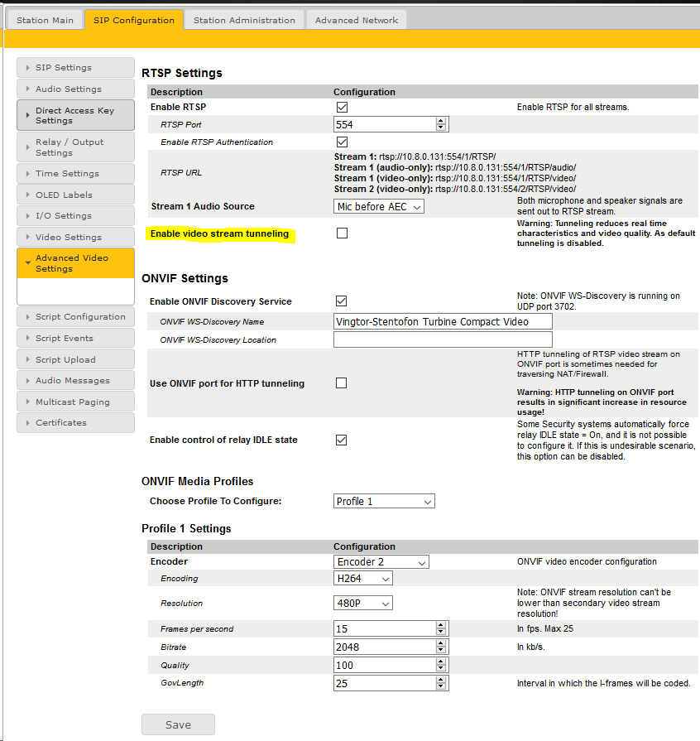
Task: Open the Choose Profile To Configure dropdown
Action: 384,501
